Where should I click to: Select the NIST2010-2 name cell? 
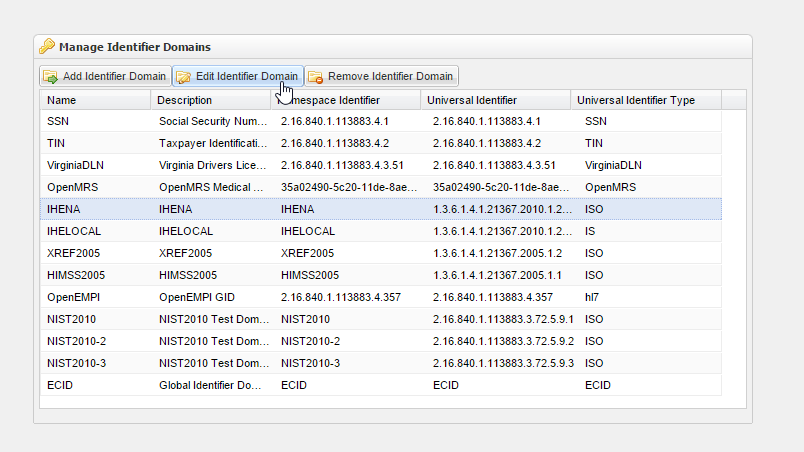pos(76,342)
